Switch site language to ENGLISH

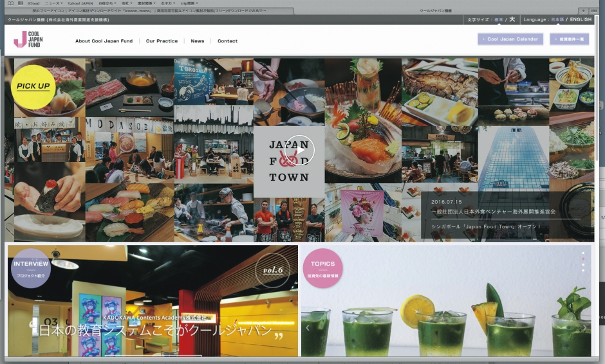coord(581,20)
